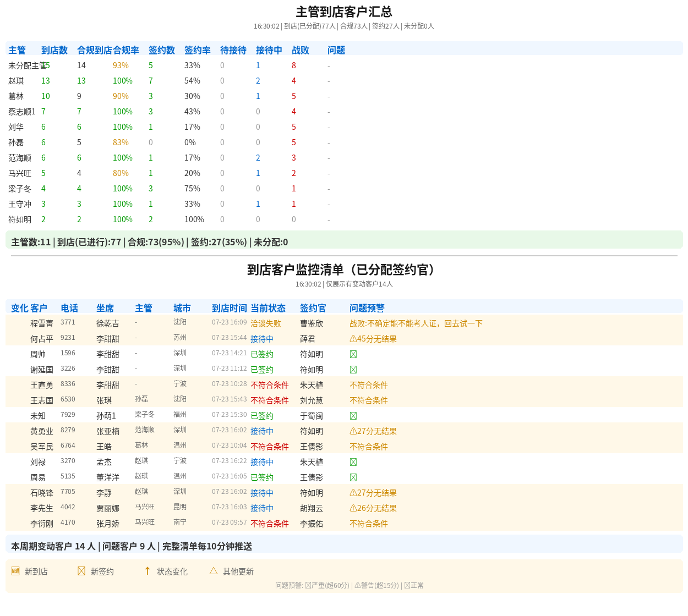
Task: Click the 待接待 column header
Action: [x=233, y=50]
